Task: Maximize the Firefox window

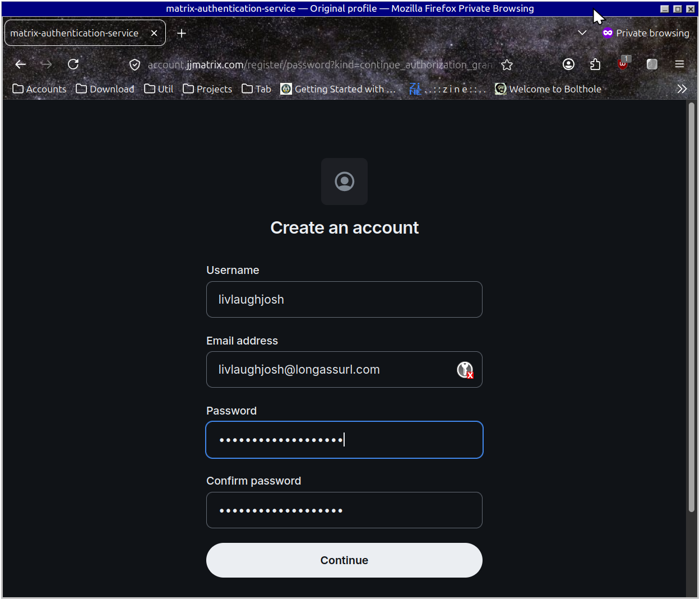Action: pyautogui.click(x=678, y=9)
